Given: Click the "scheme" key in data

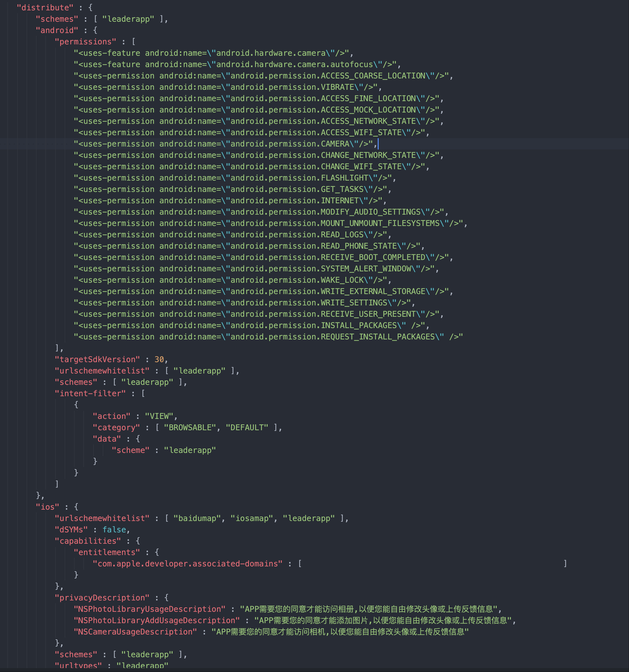Looking at the screenshot, I should 130,450.
